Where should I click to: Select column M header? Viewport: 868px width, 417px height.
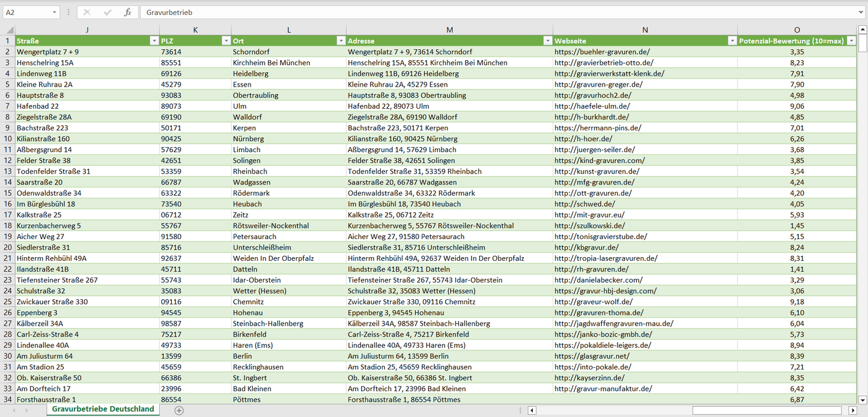point(449,30)
